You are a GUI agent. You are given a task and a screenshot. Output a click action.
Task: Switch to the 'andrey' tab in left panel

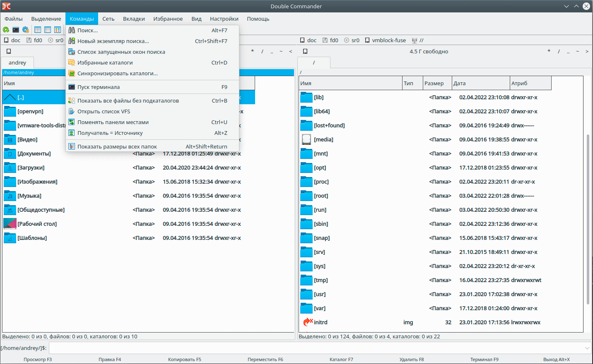[17, 63]
